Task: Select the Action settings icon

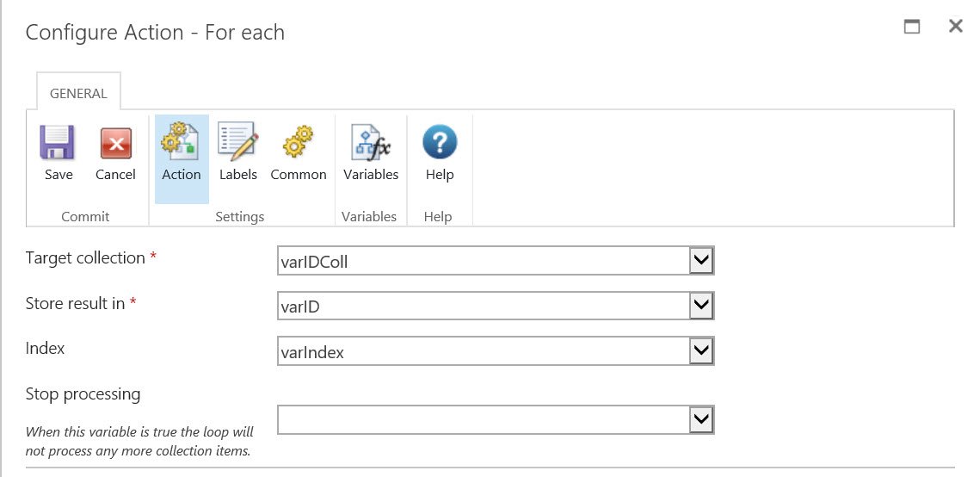Action: click(182, 143)
